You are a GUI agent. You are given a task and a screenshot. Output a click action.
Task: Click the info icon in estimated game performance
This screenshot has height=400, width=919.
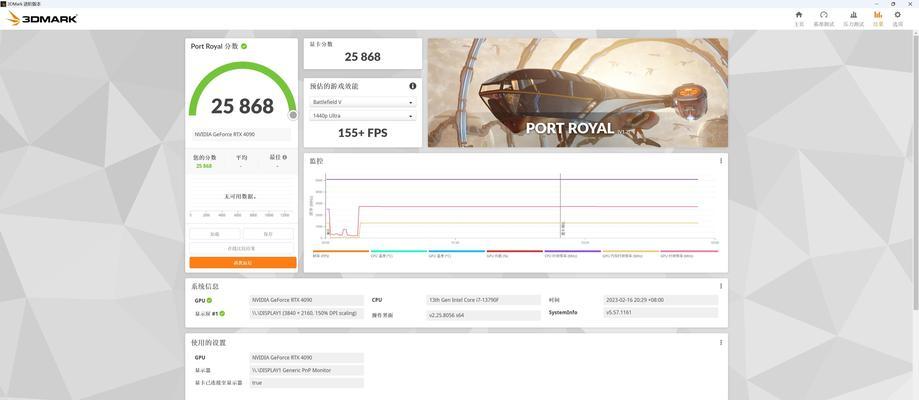413,86
